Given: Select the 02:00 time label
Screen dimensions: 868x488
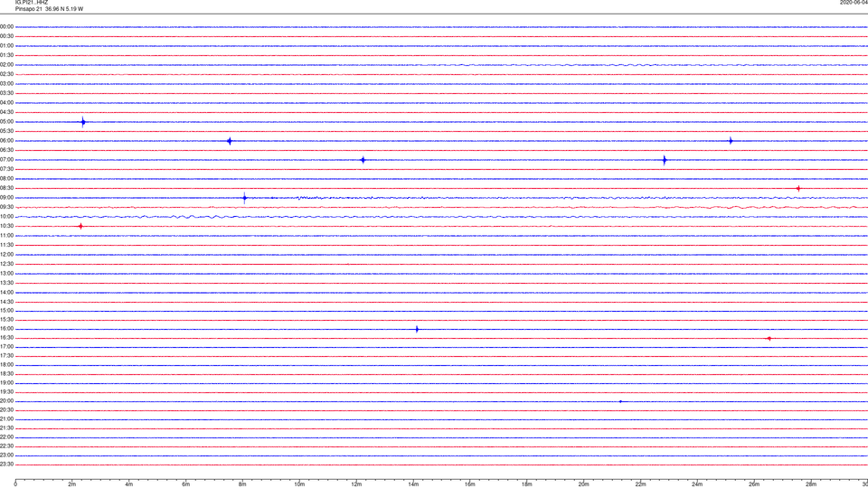Looking at the screenshot, I should 6,65.
